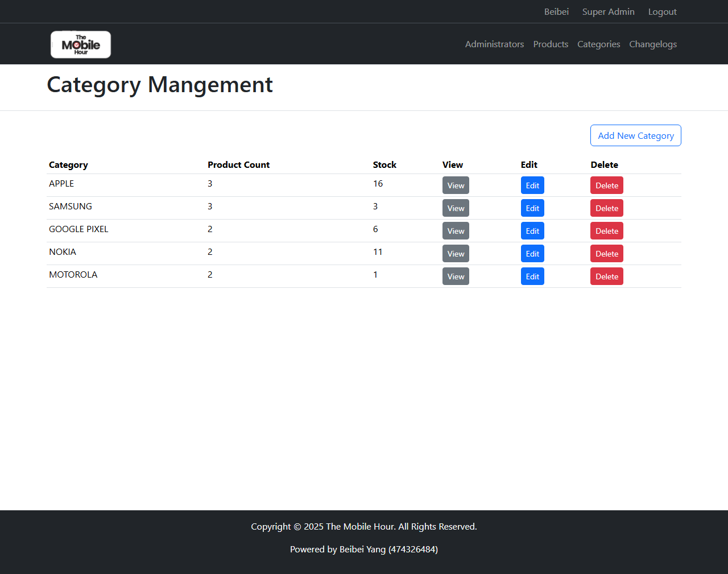View the SAMSUNG category
The height and width of the screenshot is (574, 728).
pos(456,208)
